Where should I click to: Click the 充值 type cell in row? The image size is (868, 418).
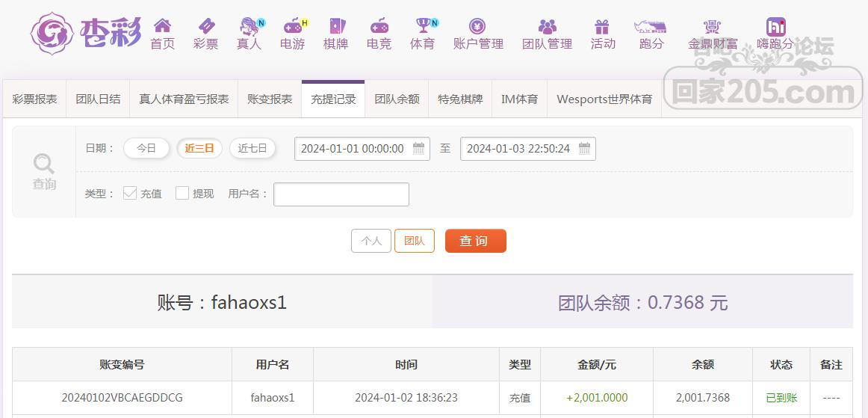(520, 398)
